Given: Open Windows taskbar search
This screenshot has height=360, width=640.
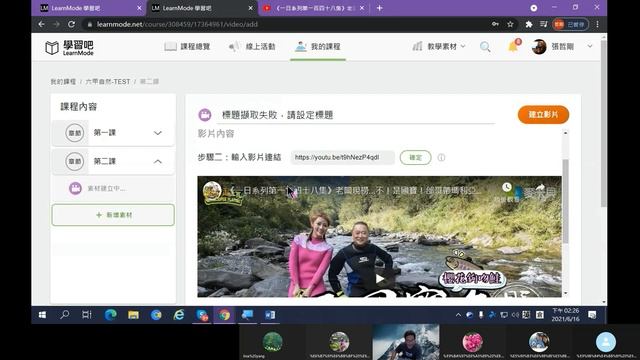Looking at the screenshot, I should pyautogui.click(x=64, y=315).
